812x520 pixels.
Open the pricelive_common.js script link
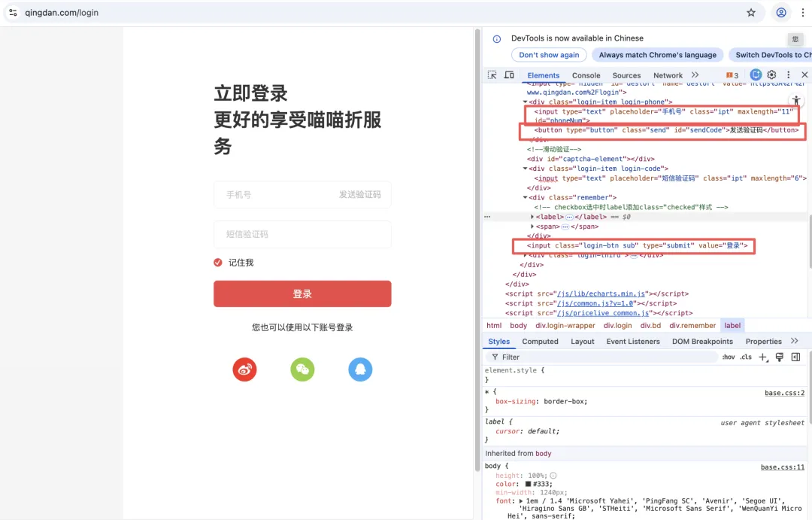point(603,313)
